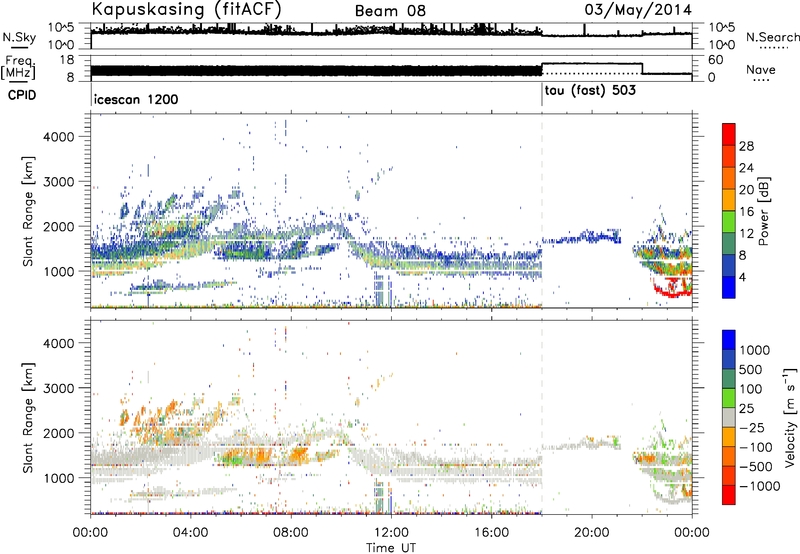Screen dimensions: 800x554
Task: Click the red bottom segment of Velocity colorbar
Action: (x=729, y=495)
